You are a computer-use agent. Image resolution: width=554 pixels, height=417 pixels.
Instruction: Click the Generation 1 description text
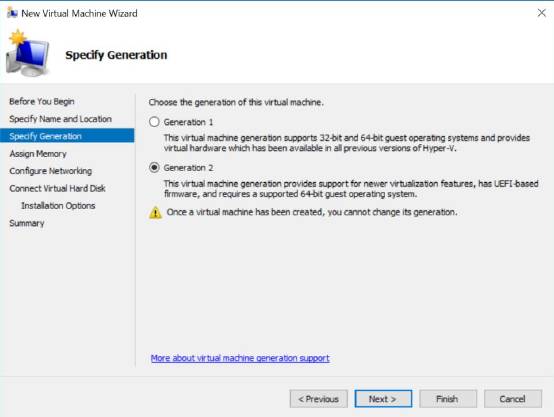[x=347, y=143]
